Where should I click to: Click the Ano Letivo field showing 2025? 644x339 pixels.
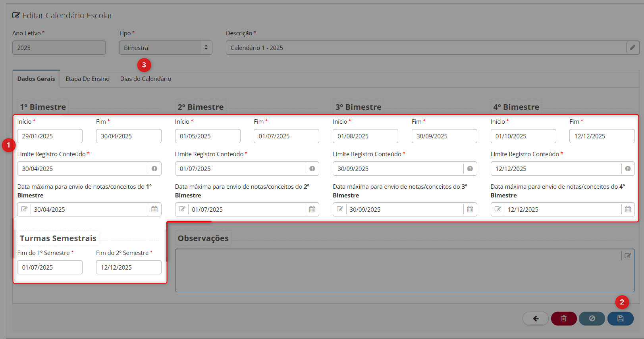point(59,48)
